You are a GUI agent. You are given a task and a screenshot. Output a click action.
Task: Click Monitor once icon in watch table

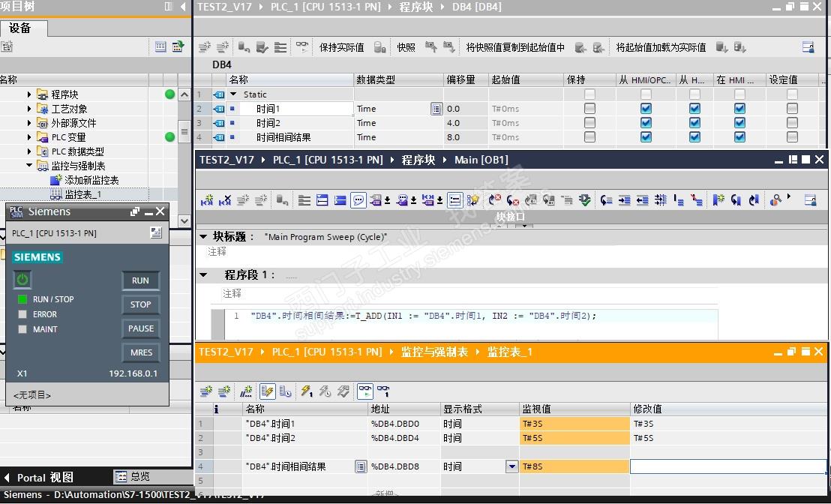click(383, 391)
